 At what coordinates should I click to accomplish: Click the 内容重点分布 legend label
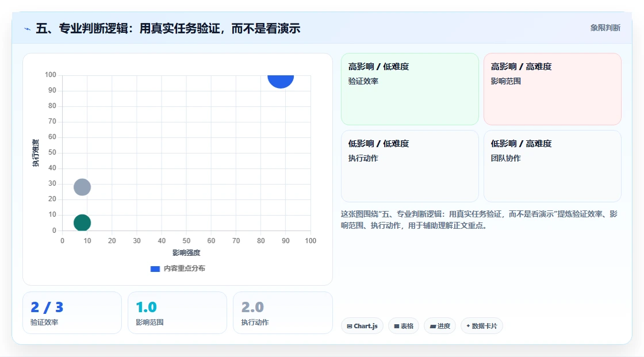185,268
